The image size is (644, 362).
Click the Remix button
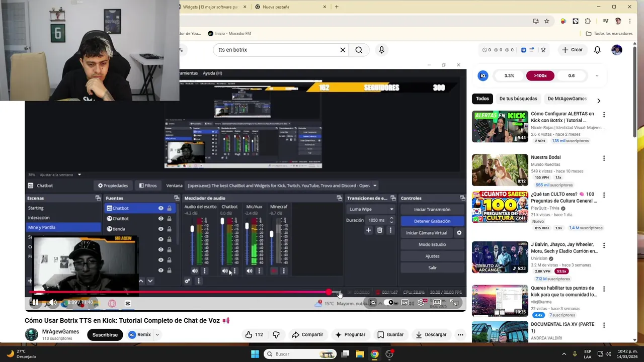[140, 334]
